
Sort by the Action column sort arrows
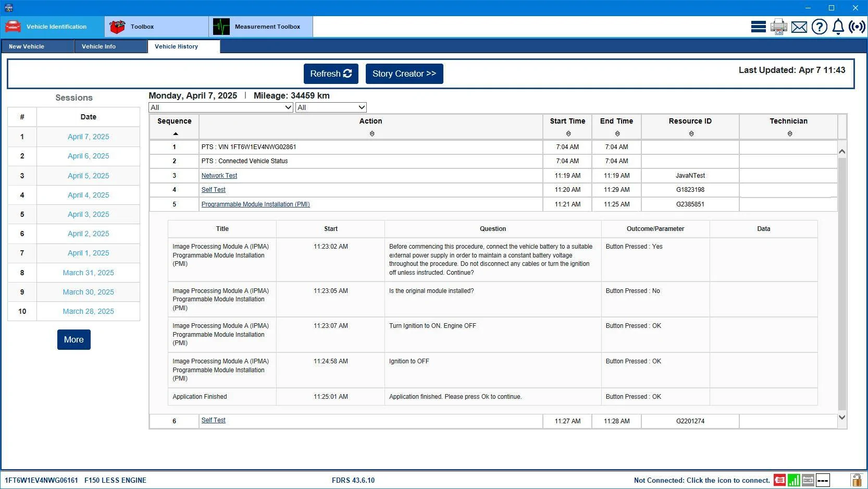point(371,134)
